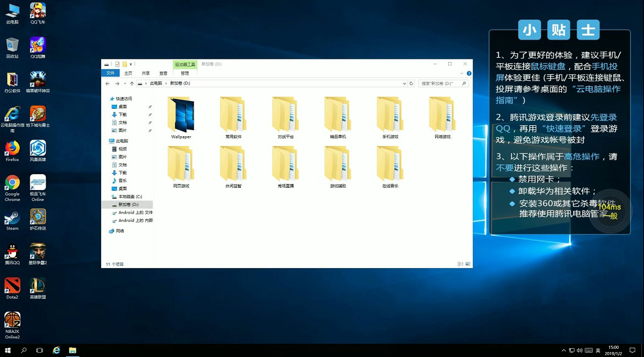
Task: Expand the address bar history dropdown
Action: [x=404, y=83]
